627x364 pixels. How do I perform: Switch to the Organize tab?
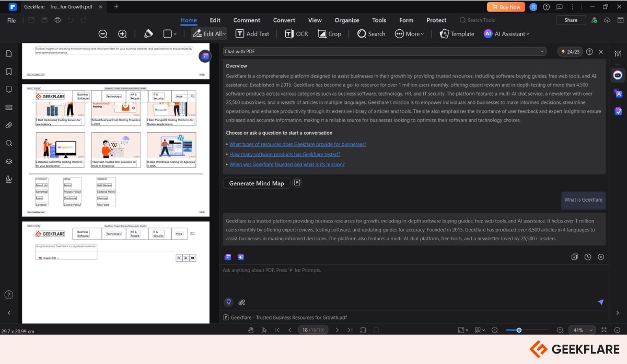(347, 20)
